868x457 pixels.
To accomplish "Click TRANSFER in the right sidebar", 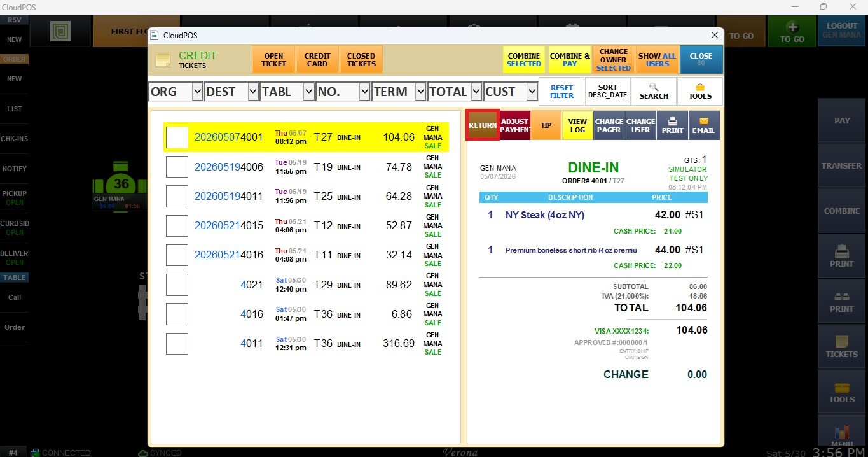I will point(842,165).
